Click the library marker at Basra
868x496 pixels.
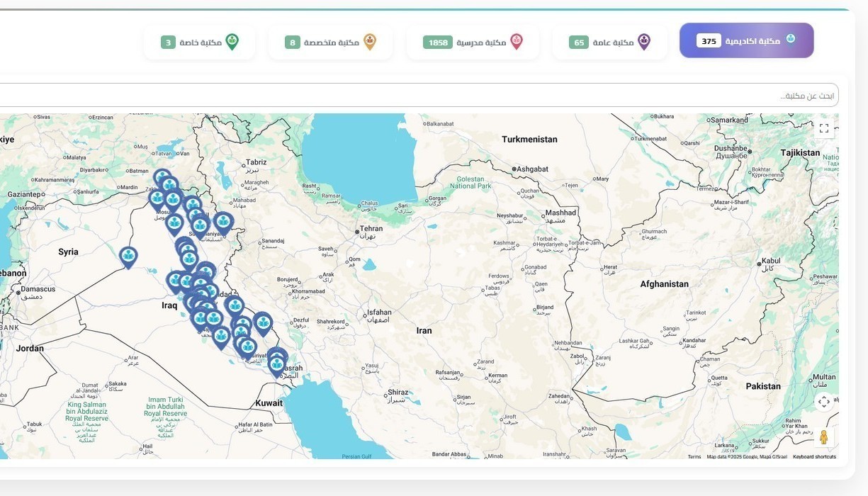coord(277,365)
